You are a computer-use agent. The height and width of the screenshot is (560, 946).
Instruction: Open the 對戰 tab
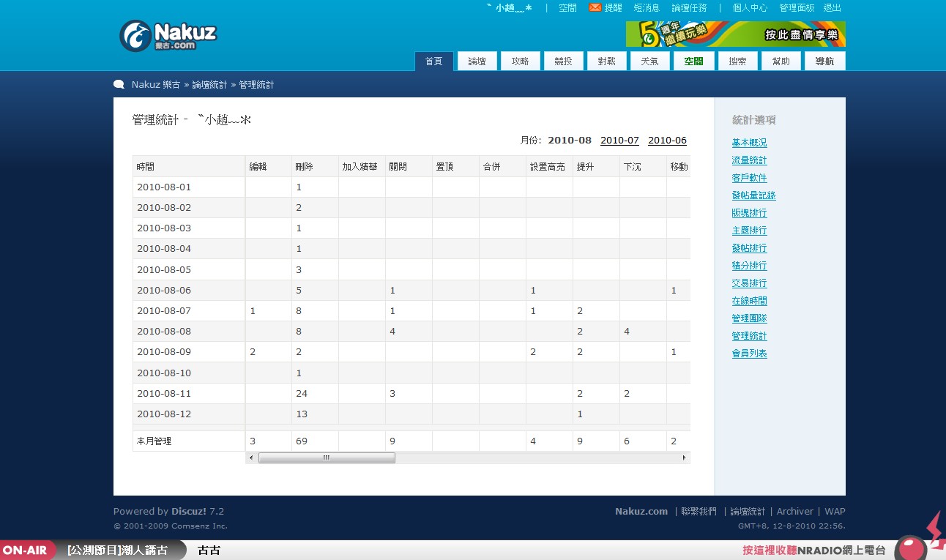click(607, 61)
